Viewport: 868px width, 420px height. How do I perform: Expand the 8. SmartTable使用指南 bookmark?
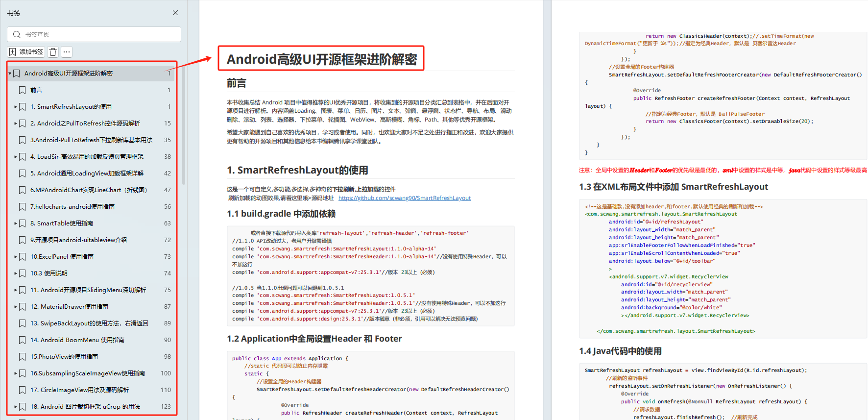point(16,223)
